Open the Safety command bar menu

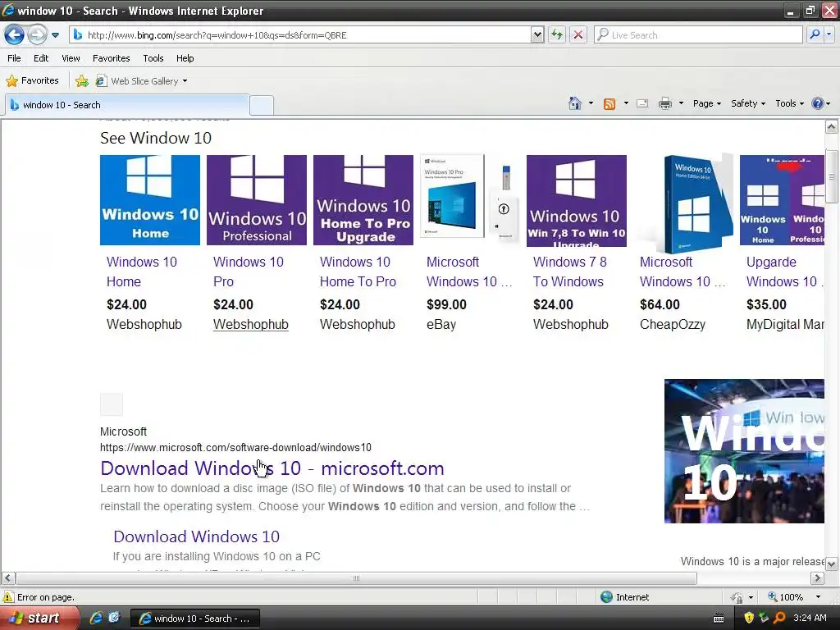point(748,103)
